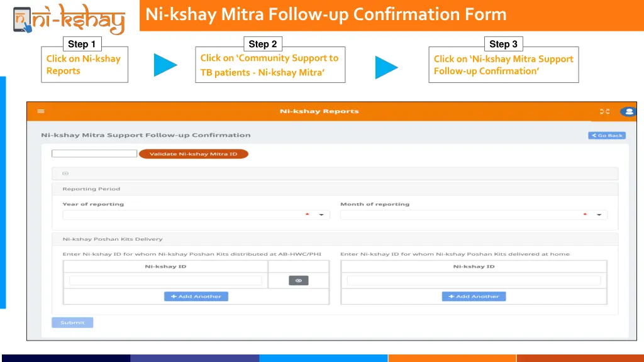Click Go Back
644x362 pixels.
pyautogui.click(x=606, y=135)
